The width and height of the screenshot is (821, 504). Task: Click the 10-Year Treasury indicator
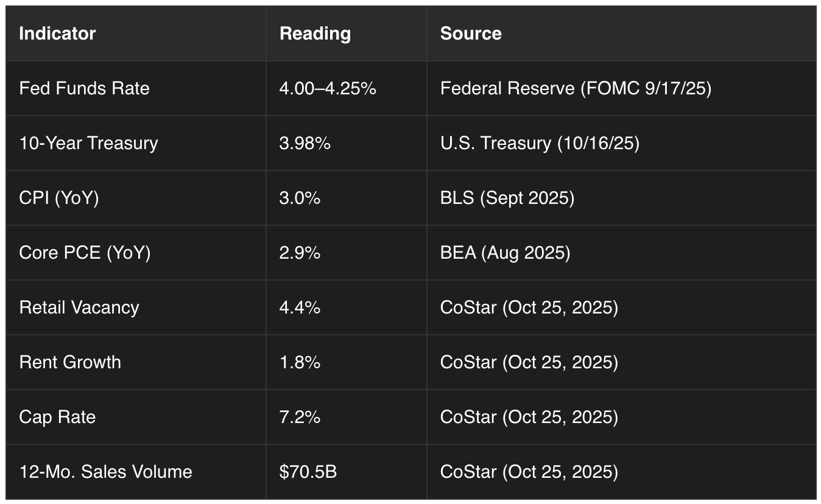point(88,143)
